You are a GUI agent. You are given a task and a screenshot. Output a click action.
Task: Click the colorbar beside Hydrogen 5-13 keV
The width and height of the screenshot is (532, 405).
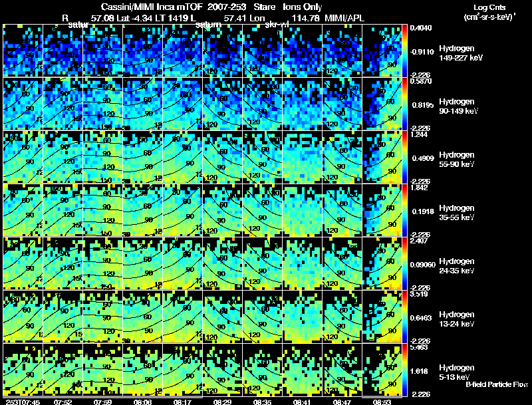pos(404,370)
